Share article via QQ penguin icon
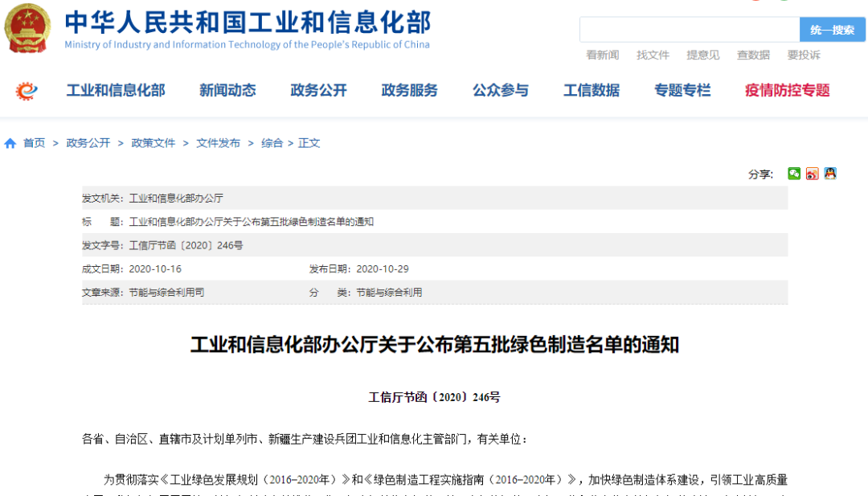This screenshot has height=496, width=868. click(x=830, y=174)
